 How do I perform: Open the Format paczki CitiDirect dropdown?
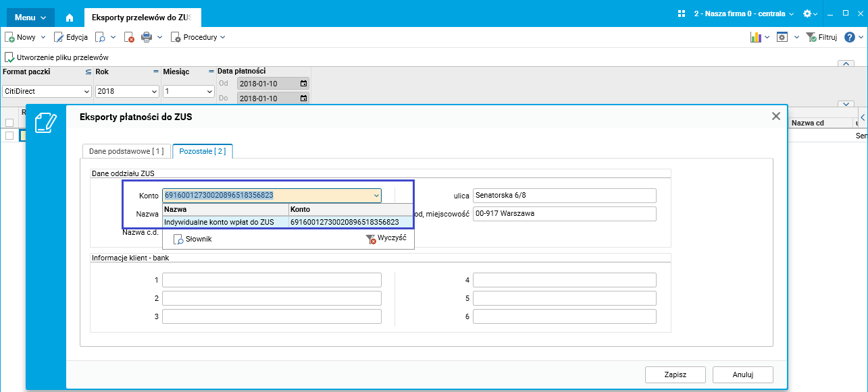[47, 91]
